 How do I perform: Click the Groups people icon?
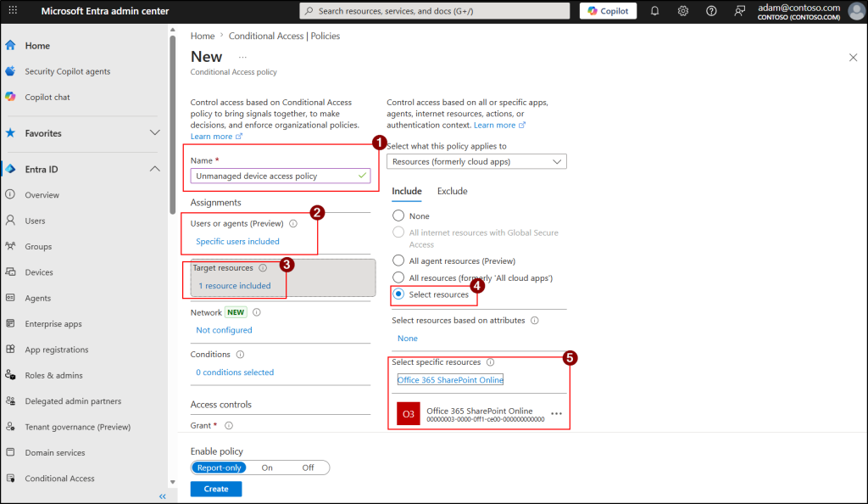[x=10, y=246]
